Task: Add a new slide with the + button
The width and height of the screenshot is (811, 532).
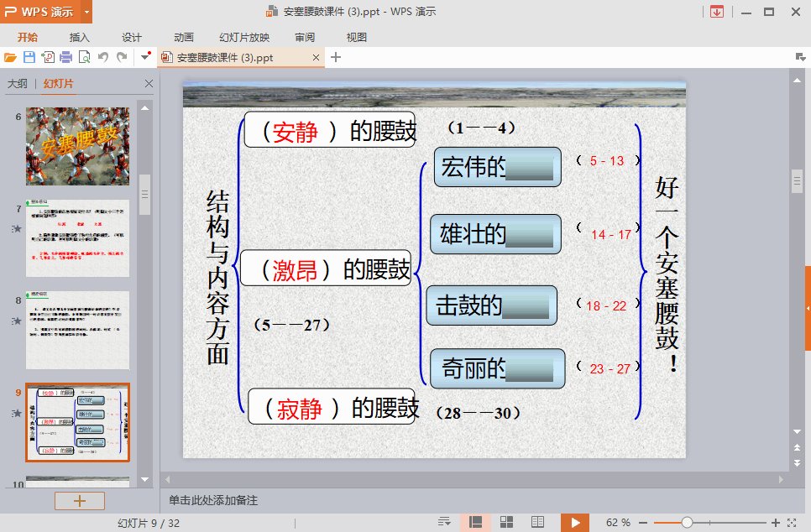Action: click(79, 501)
